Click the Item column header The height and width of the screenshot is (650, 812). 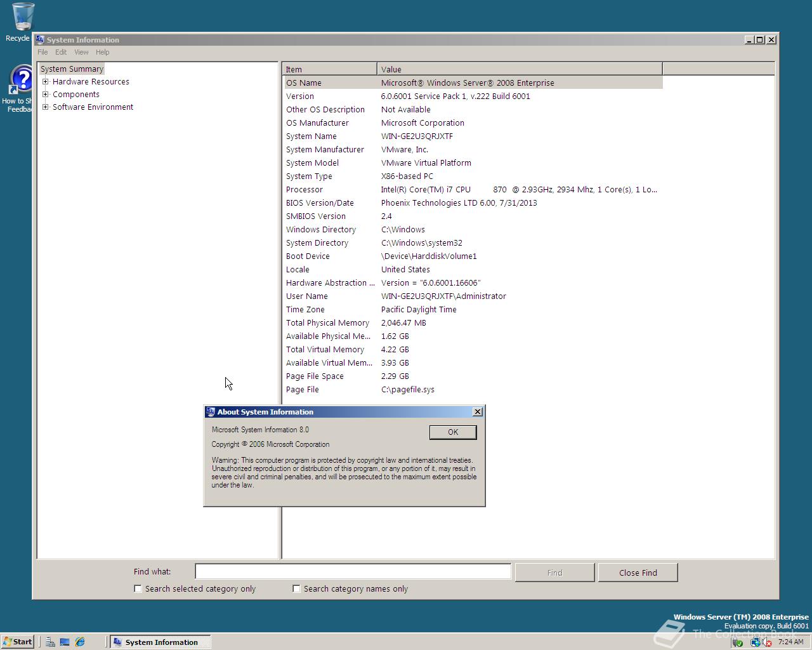[330, 69]
